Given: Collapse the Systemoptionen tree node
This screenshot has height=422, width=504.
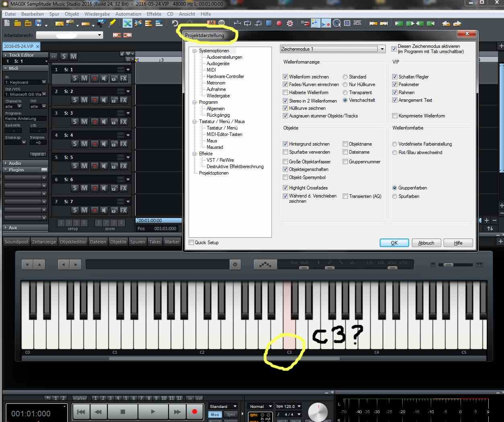Looking at the screenshot, I should tap(195, 51).
